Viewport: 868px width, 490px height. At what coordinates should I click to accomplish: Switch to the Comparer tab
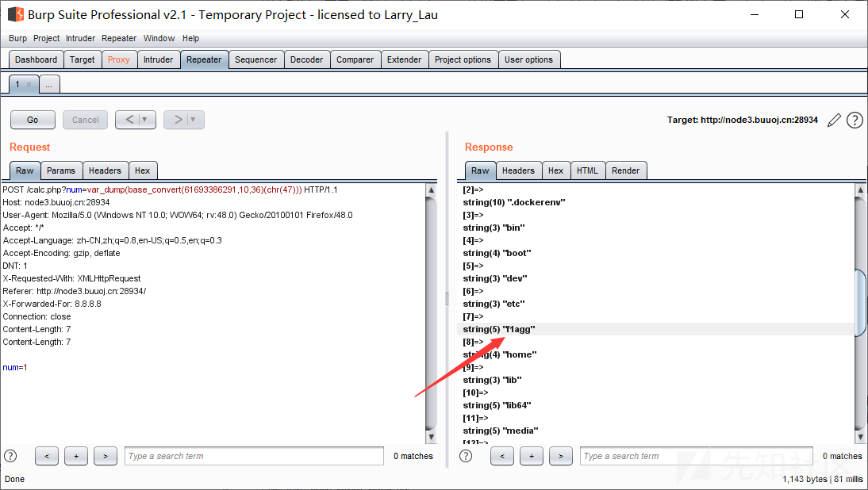click(x=355, y=59)
